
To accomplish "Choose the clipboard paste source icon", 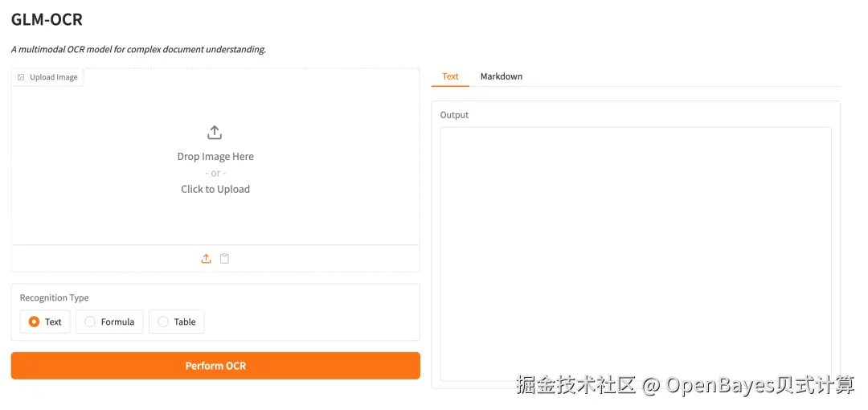I will 224,258.
